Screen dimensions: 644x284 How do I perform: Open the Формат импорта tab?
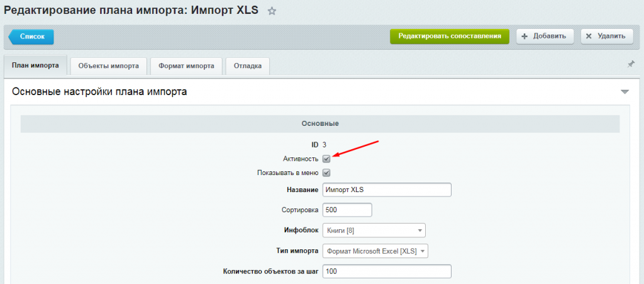pos(186,65)
